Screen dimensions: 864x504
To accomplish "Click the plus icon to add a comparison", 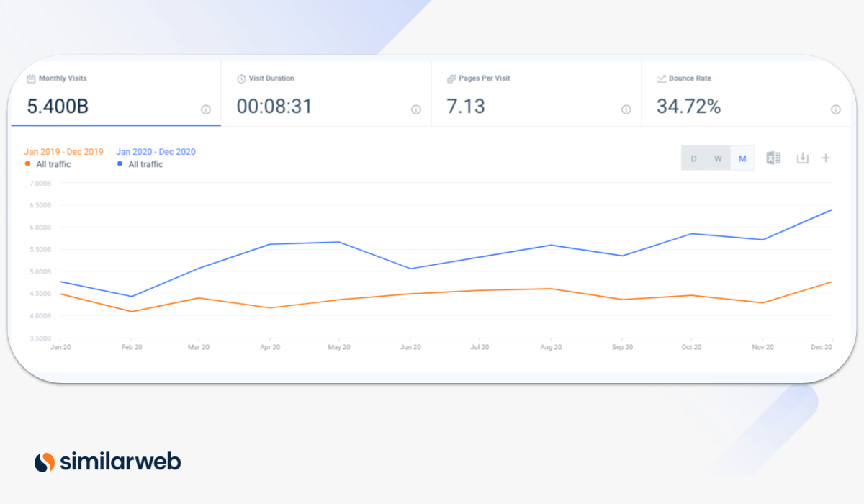I will 826,158.
